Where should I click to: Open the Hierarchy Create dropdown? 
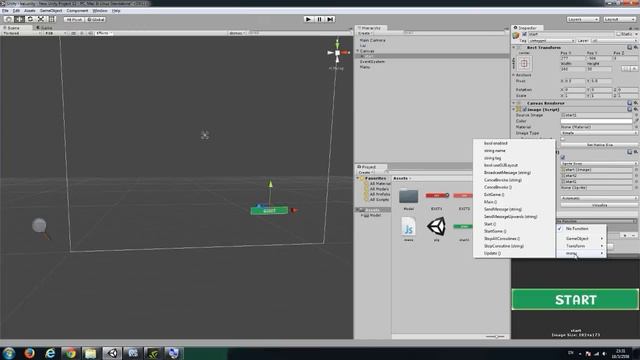(365, 33)
